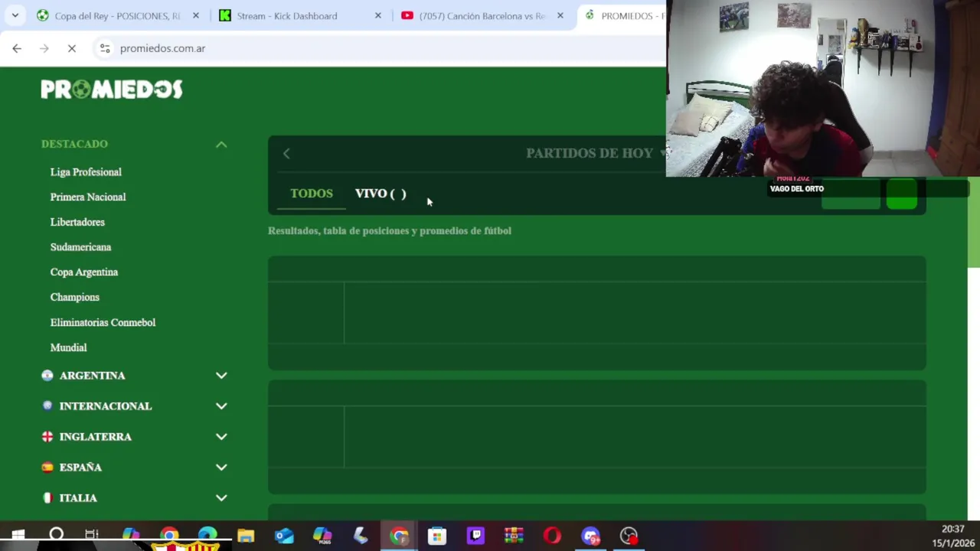This screenshot has width=980, height=551.
Task: Expand the Internacional section
Action: 221,406
